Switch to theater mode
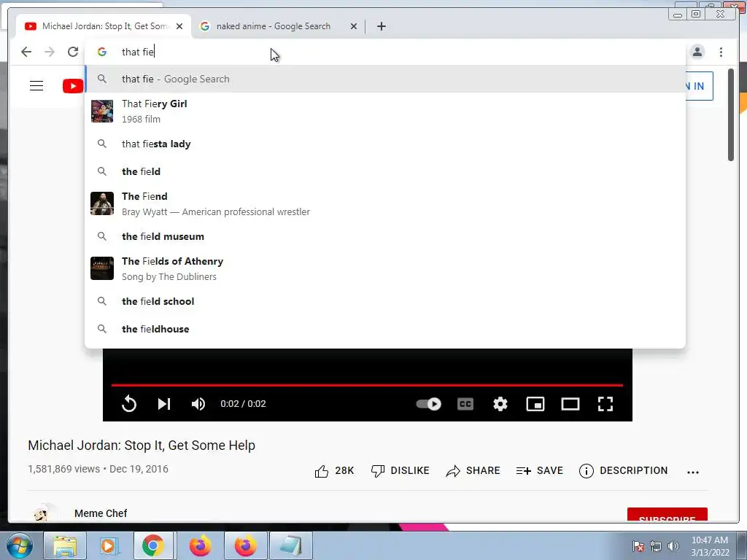 [x=570, y=404]
